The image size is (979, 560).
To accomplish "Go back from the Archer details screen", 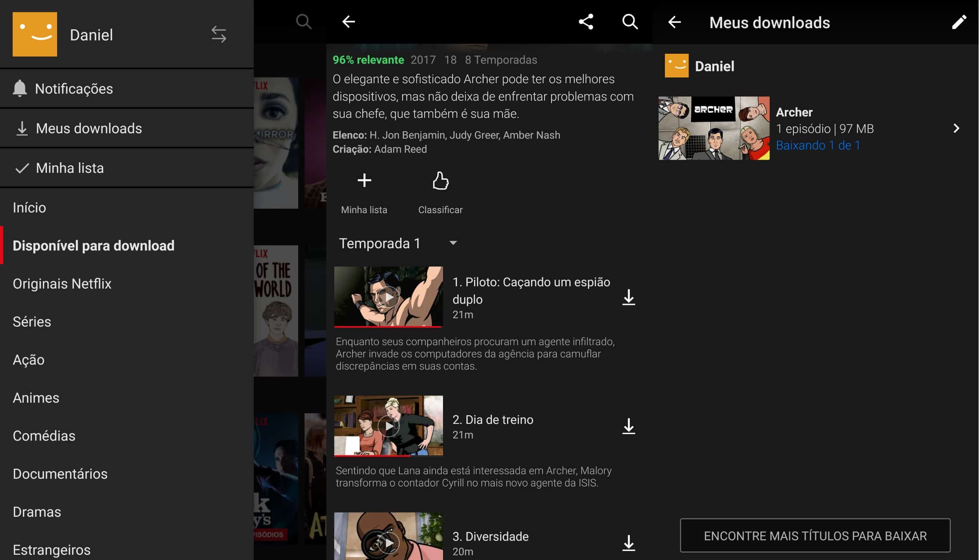I will (x=348, y=22).
